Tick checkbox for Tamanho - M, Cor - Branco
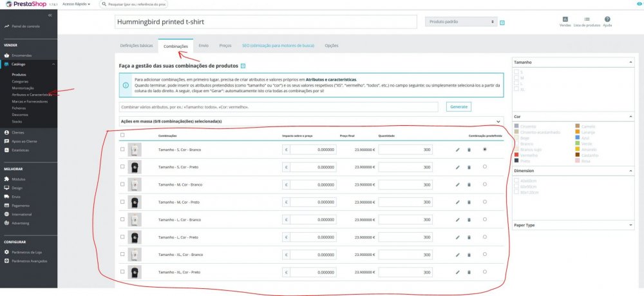This screenshot has width=644, height=296. click(x=122, y=184)
